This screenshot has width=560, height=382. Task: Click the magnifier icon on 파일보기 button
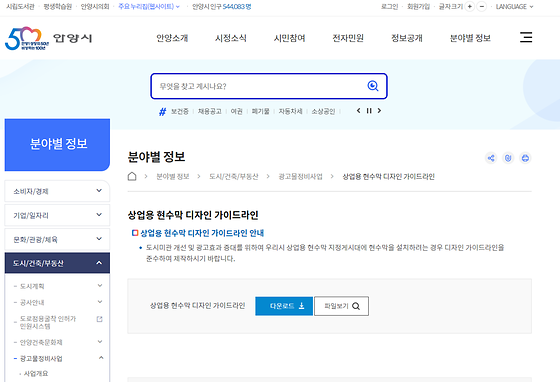[356, 306]
